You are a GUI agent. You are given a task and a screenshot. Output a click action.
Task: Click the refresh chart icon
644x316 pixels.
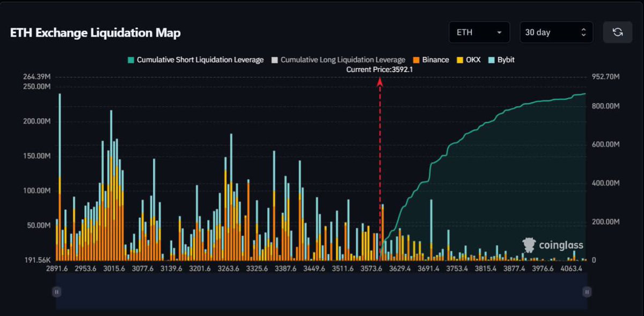618,32
